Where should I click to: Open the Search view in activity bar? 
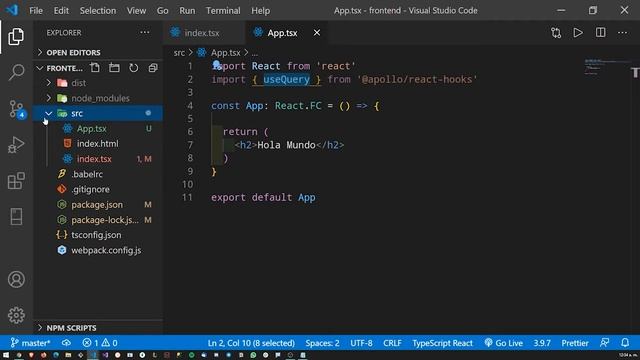(x=16, y=72)
